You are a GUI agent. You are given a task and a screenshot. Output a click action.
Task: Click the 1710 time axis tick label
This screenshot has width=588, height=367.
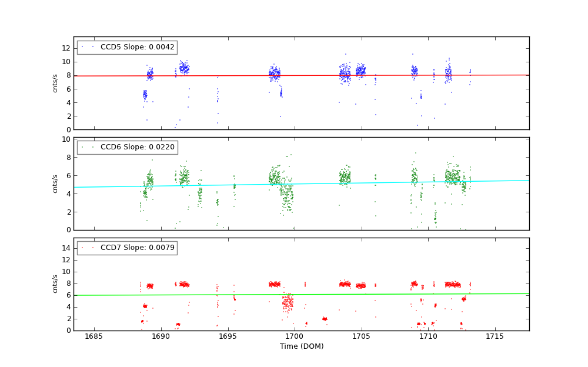[428, 336]
